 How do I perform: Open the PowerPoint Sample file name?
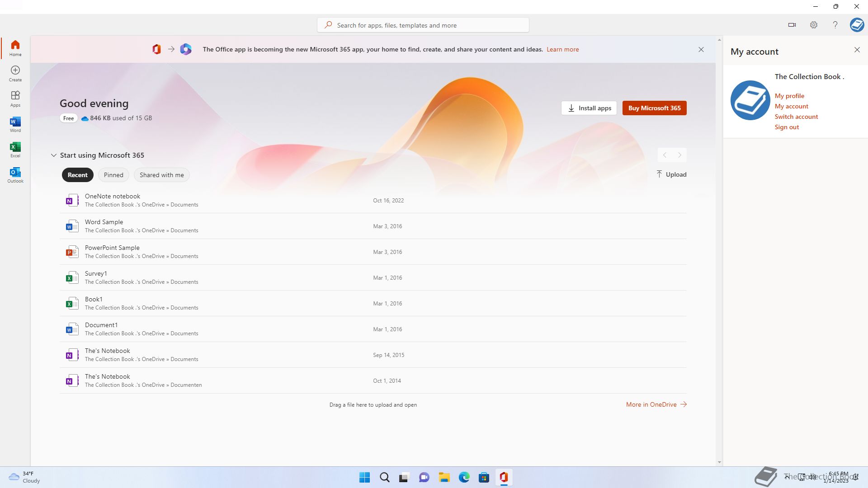112,248
